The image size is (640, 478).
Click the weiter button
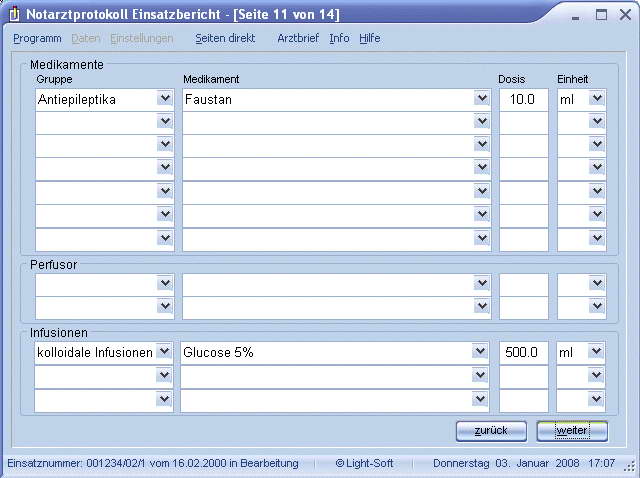click(x=572, y=431)
